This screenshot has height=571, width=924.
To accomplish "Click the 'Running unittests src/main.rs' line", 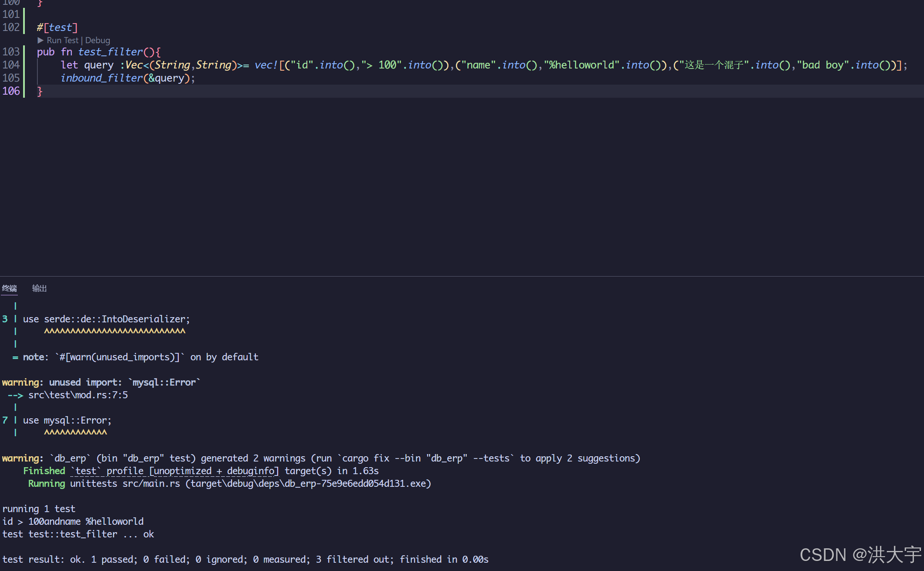I will click(x=230, y=484).
